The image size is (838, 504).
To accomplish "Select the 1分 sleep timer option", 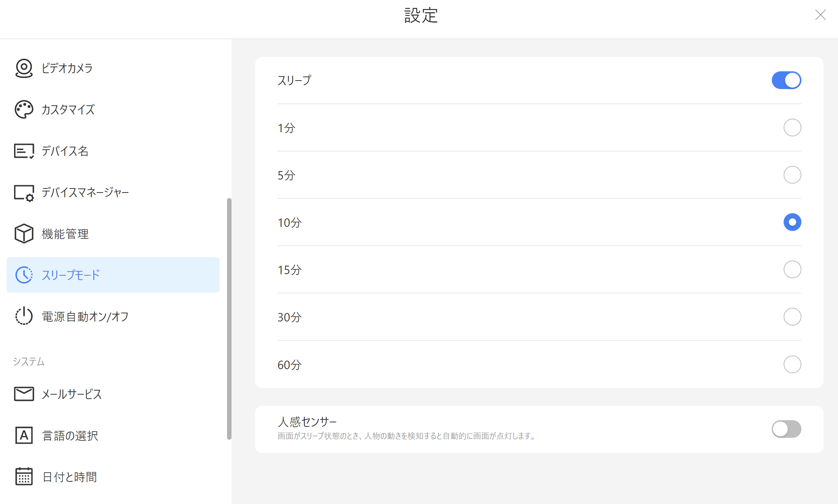I will pos(792,127).
